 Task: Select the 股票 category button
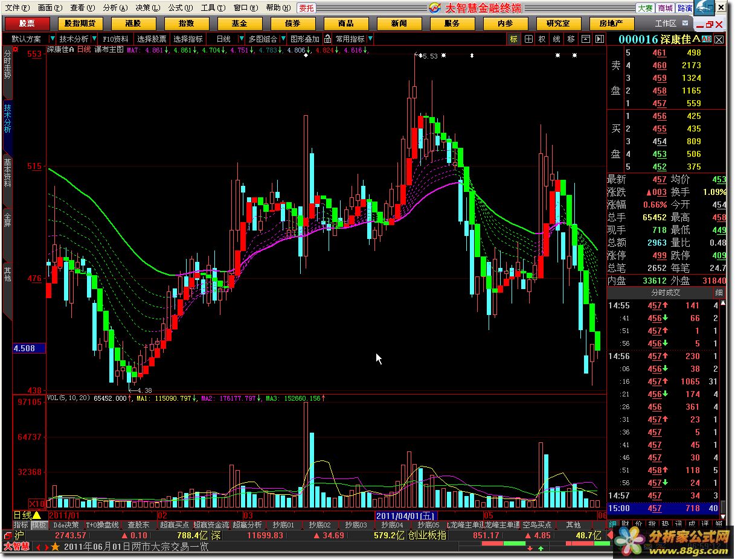pos(27,24)
